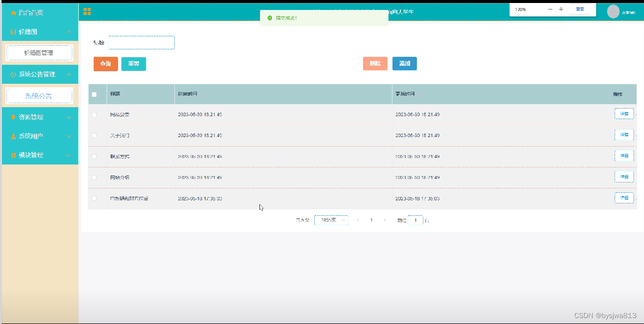Open 详情 for 关于我们 row

point(624,135)
